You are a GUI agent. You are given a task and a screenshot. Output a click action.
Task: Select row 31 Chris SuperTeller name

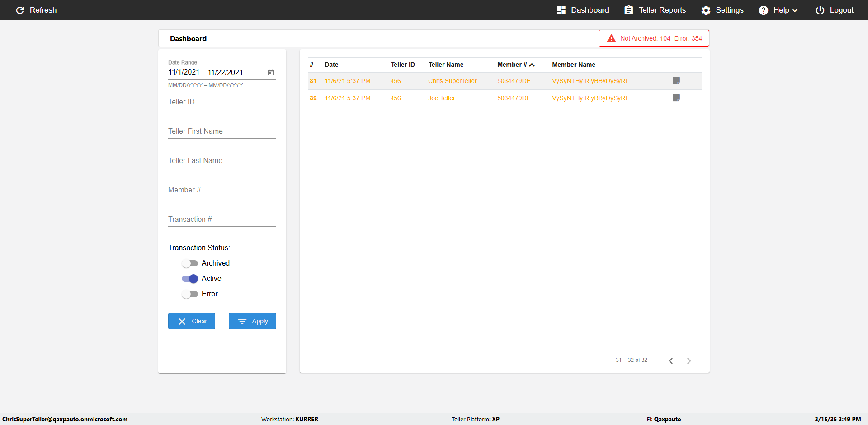[452, 81]
